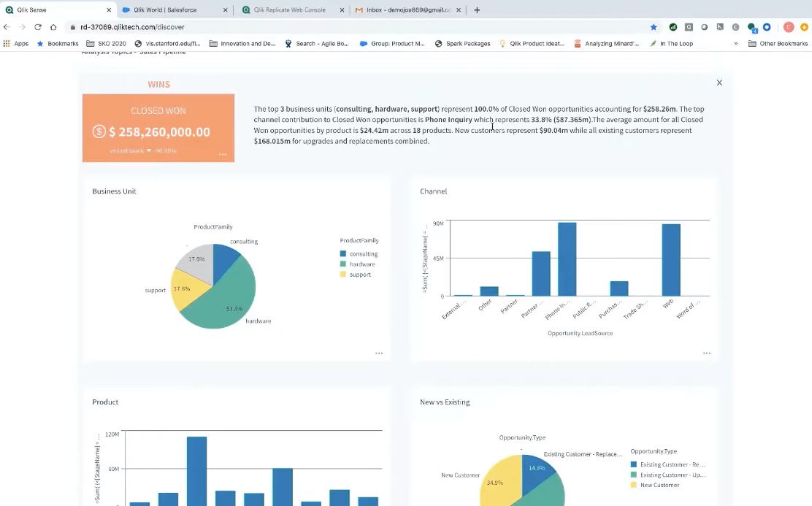Click the WINS heading
The height and width of the screenshot is (506, 812).
tap(158, 85)
